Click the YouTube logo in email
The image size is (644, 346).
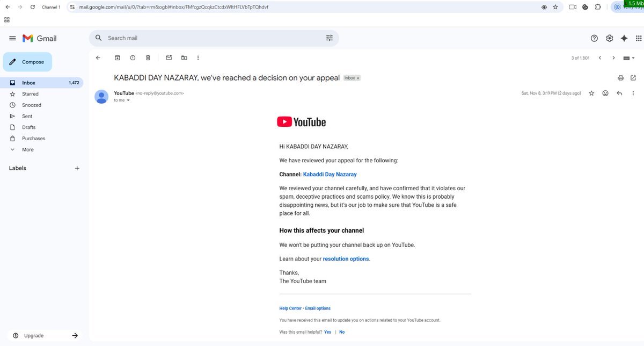point(301,122)
